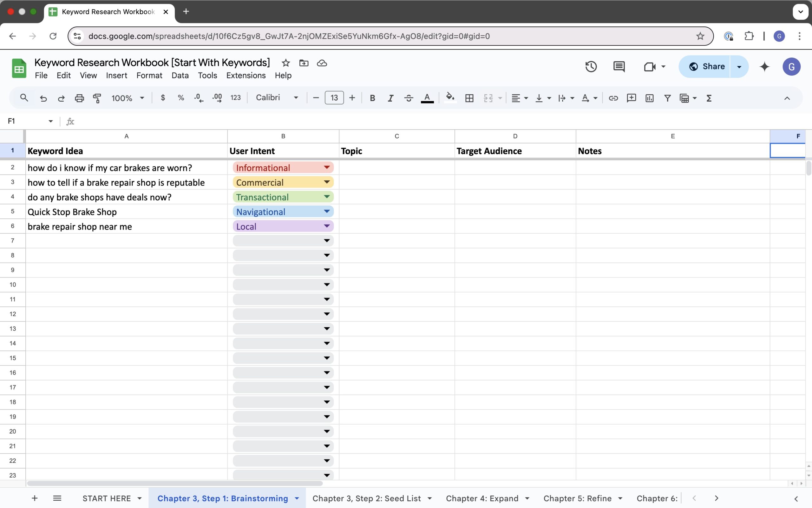Add a new sheet with plus icon

pyautogui.click(x=35, y=498)
